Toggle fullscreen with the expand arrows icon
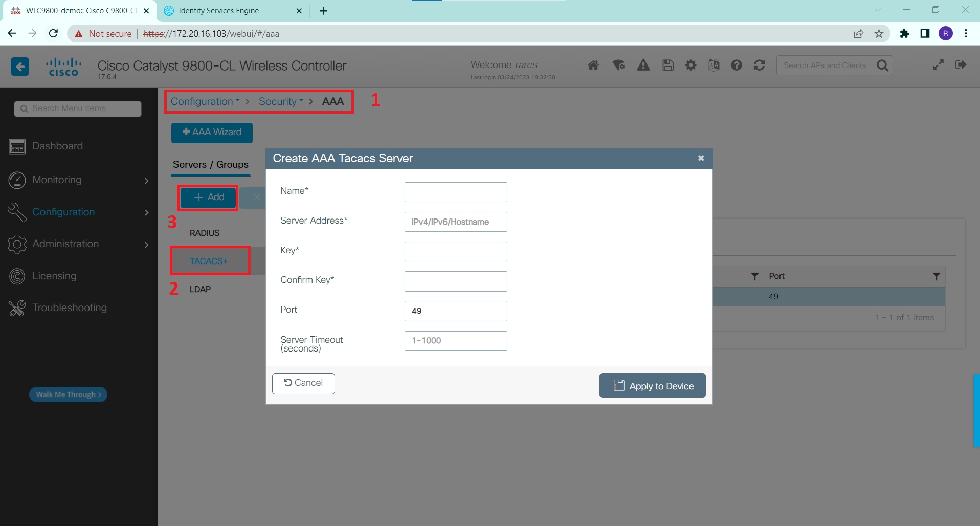The width and height of the screenshot is (980, 526). [938, 65]
